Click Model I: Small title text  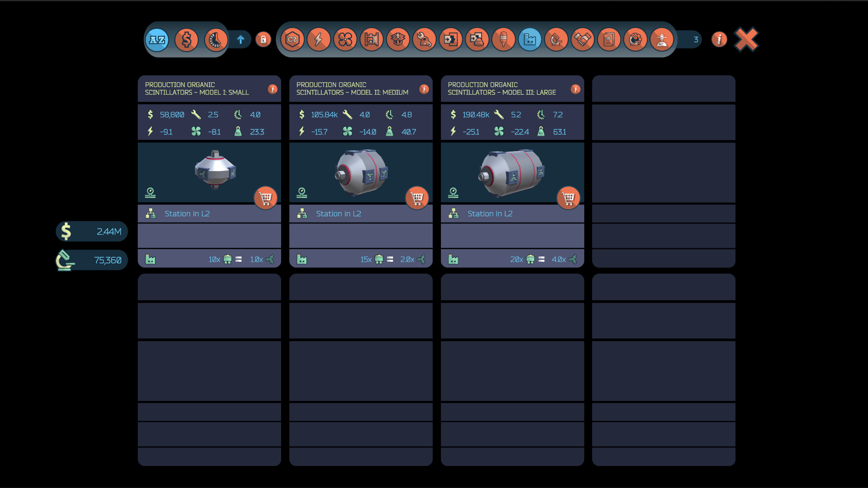click(197, 89)
